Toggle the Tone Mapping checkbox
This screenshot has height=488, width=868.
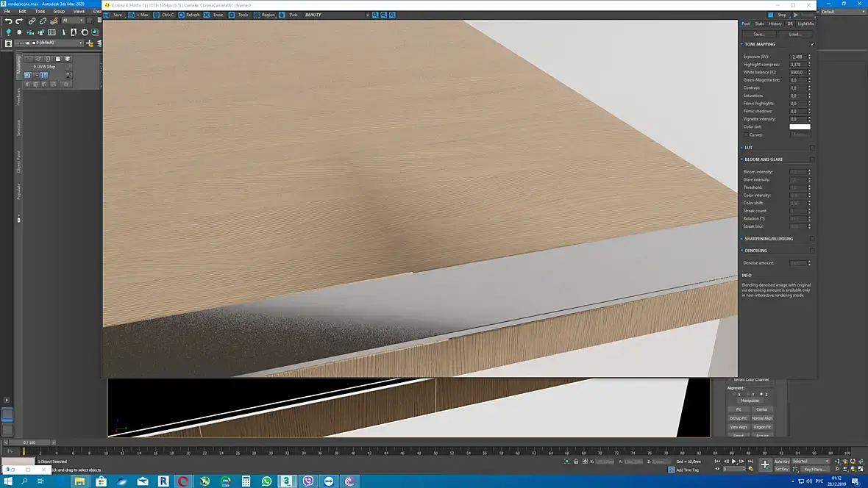pyautogui.click(x=812, y=44)
